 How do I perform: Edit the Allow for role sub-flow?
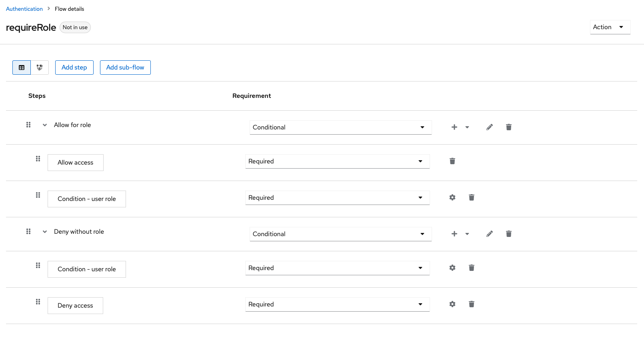[x=489, y=127]
